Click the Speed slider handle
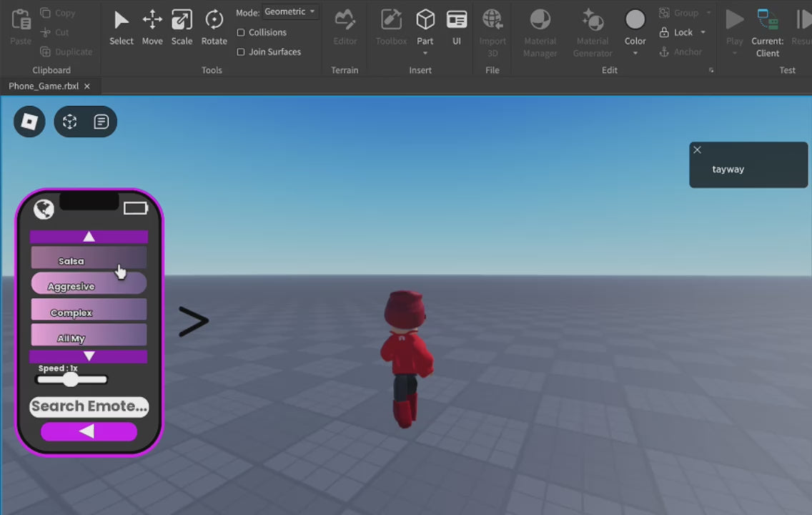This screenshot has width=812, height=515. click(x=70, y=380)
